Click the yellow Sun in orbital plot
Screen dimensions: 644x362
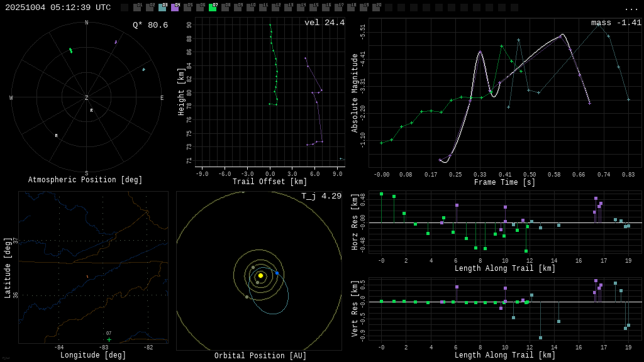pos(260,275)
